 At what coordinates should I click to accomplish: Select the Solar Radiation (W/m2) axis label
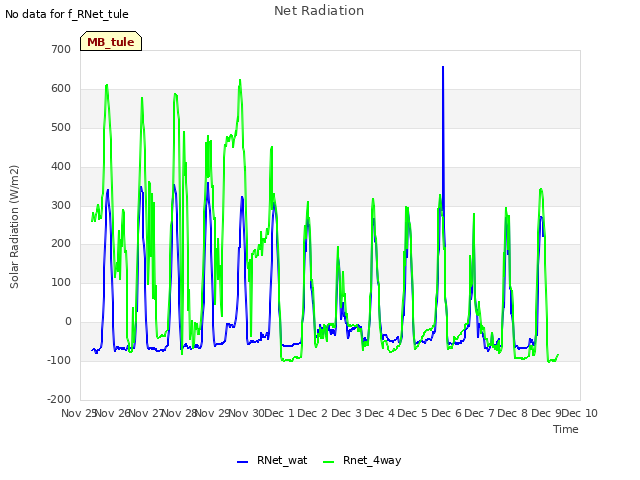point(14,227)
